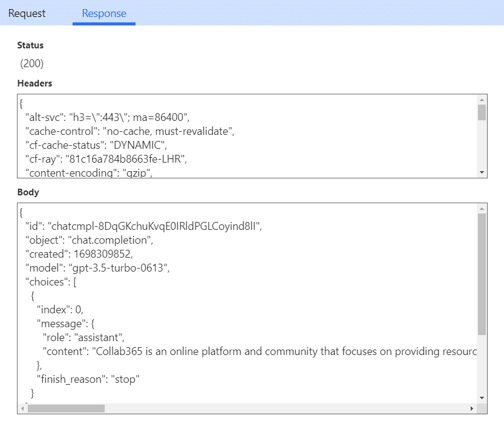The height and width of the screenshot is (430, 504).
Task: Click the Headers box scroll-down arrow
Action: (x=482, y=172)
